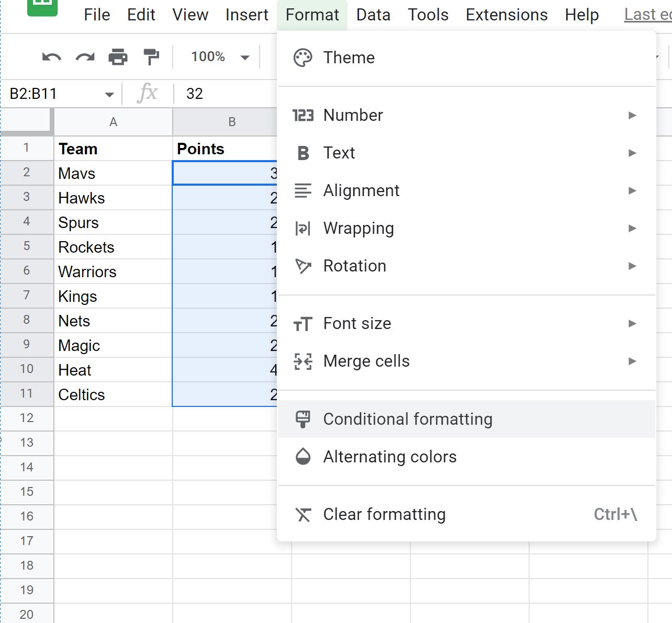This screenshot has width=672, height=623.
Task: Select column A header
Action: click(113, 122)
